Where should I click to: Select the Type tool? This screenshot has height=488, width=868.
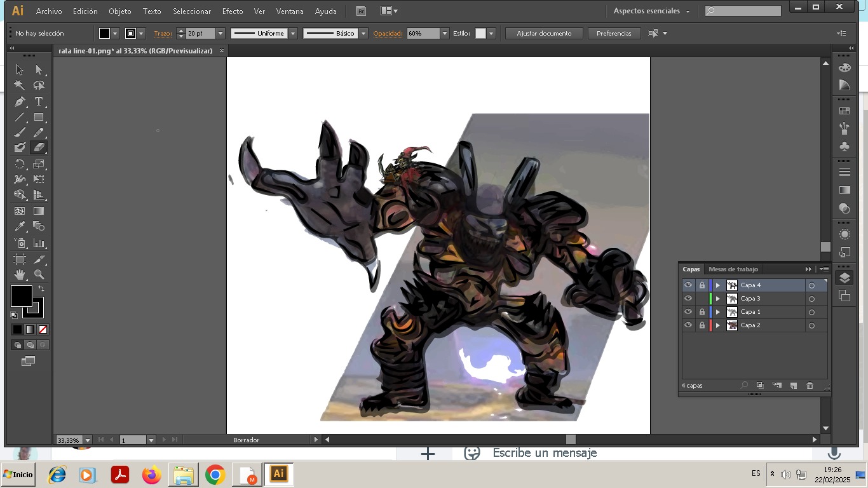tap(39, 102)
